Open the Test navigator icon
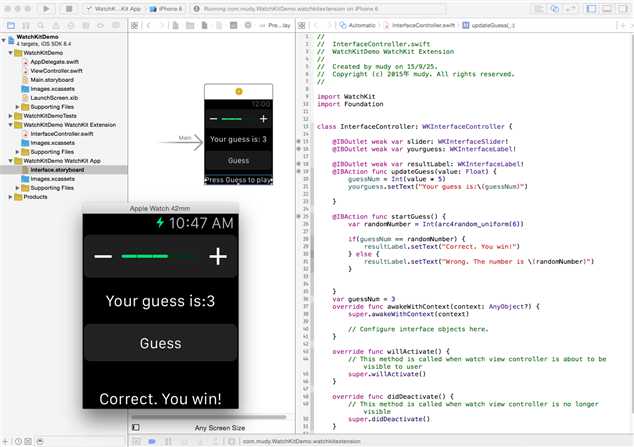The width and height of the screenshot is (634, 447). pos(71,25)
